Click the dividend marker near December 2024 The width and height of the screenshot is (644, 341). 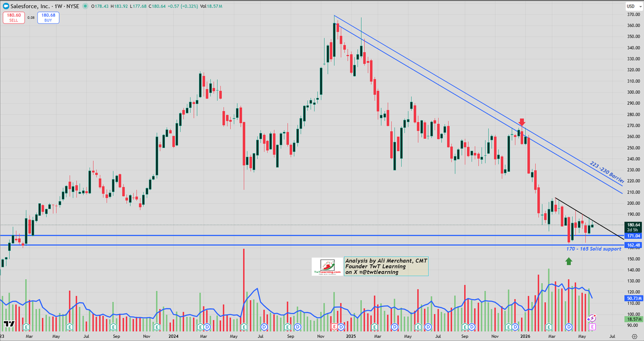click(341, 327)
